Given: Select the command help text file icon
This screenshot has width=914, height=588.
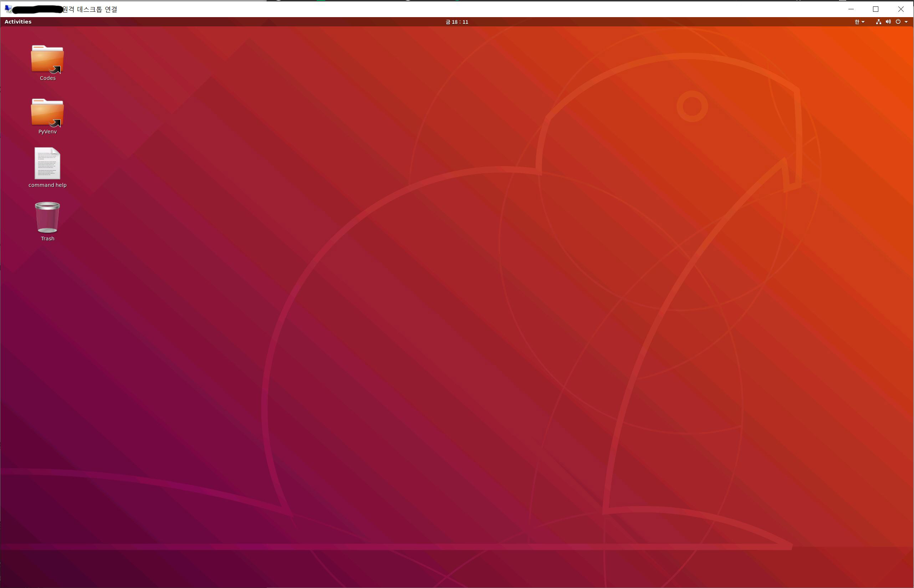Looking at the screenshot, I should point(47,163).
